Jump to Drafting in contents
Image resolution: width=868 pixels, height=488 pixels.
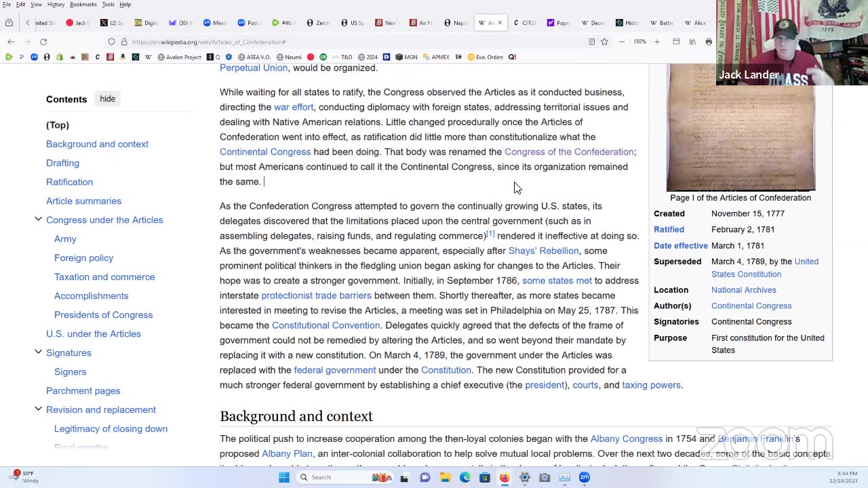[62, 163]
